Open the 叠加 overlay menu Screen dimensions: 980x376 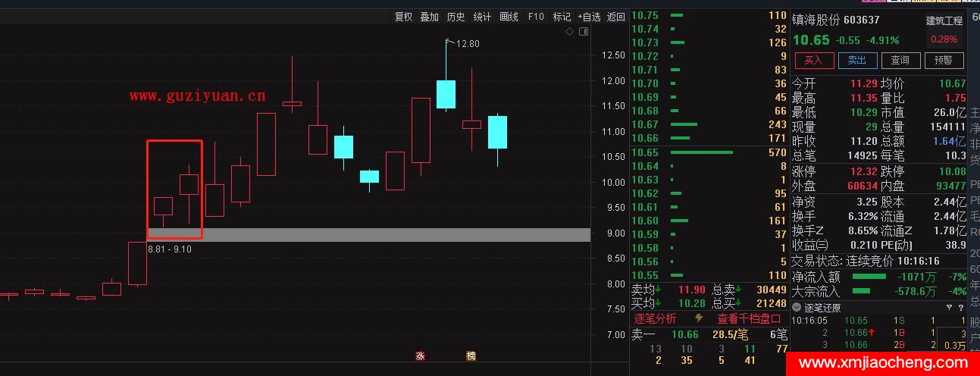coord(430,17)
